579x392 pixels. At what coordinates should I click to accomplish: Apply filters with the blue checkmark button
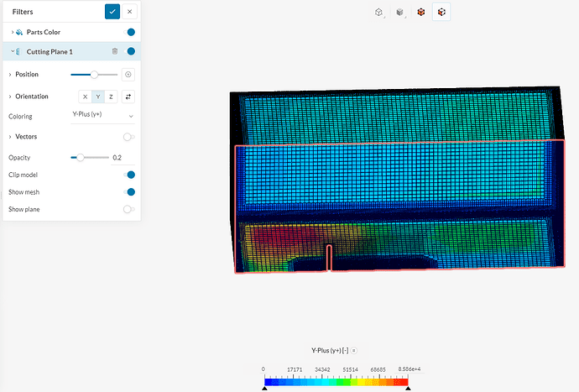coord(112,12)
